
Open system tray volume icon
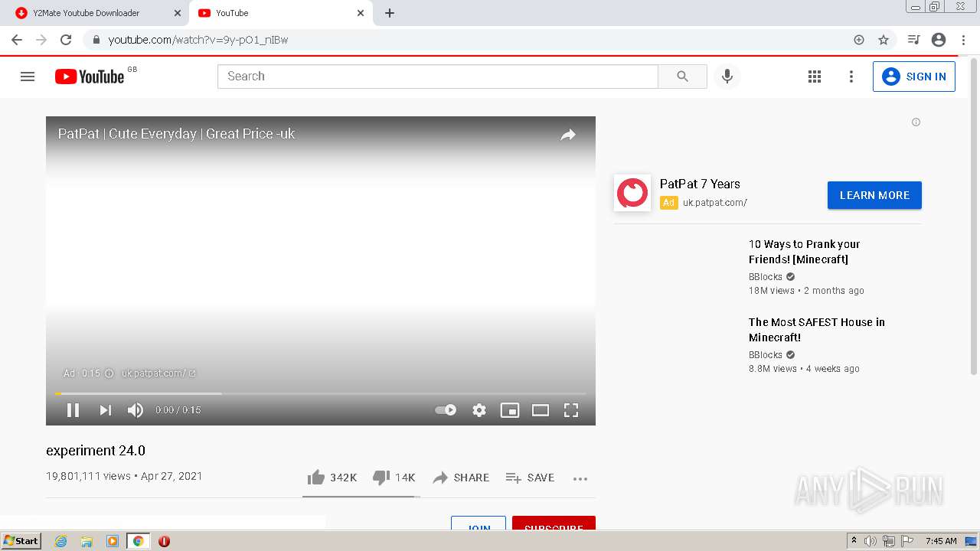click(871, 541)
